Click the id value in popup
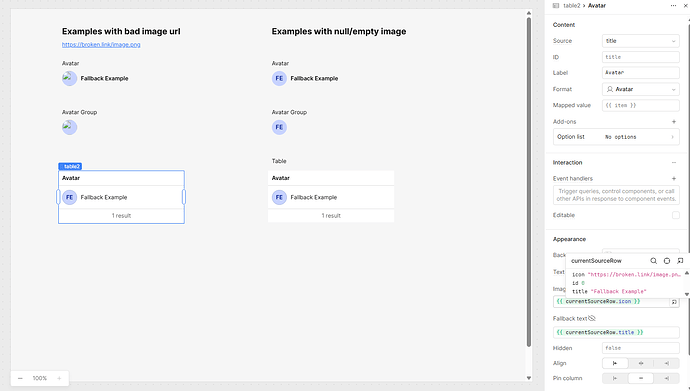This screenshot has width=690, height=391. click(583, 283)
